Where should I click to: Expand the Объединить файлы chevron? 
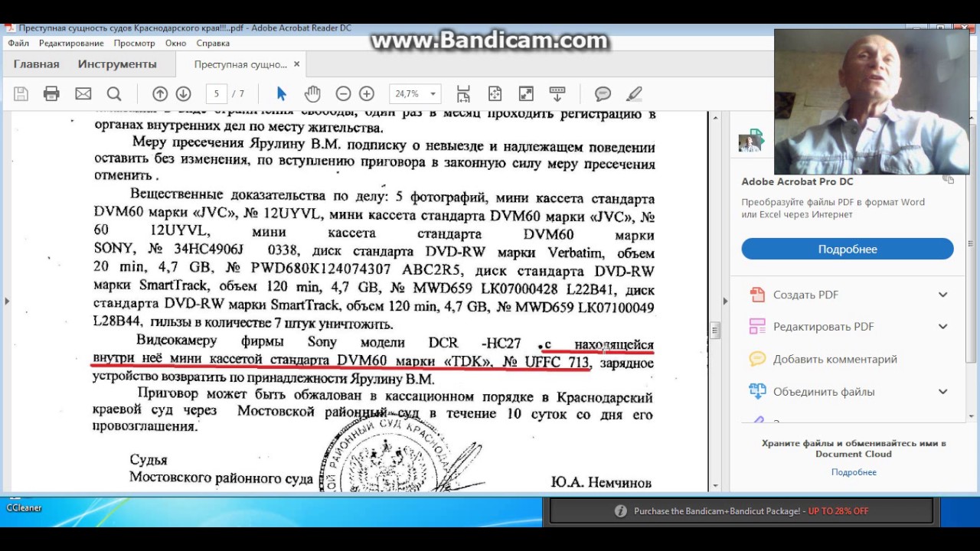[942, 391]
